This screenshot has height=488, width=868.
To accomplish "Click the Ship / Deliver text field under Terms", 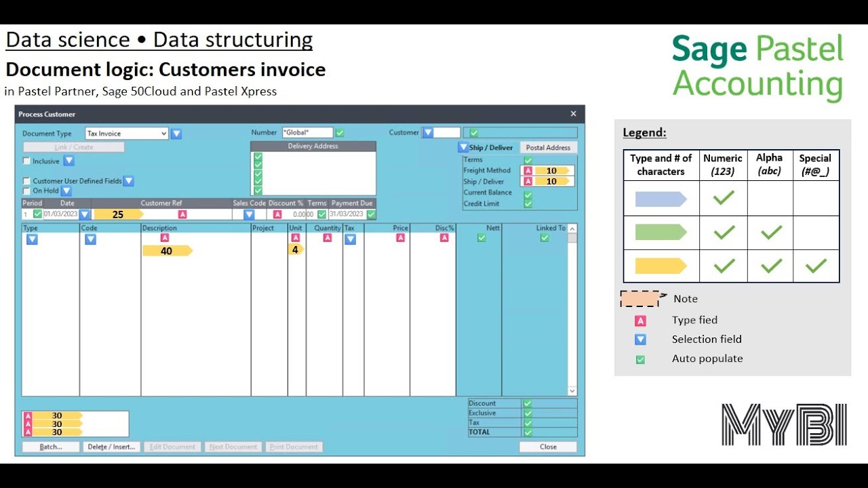I will pyautogui.click(x=548, y=182).
